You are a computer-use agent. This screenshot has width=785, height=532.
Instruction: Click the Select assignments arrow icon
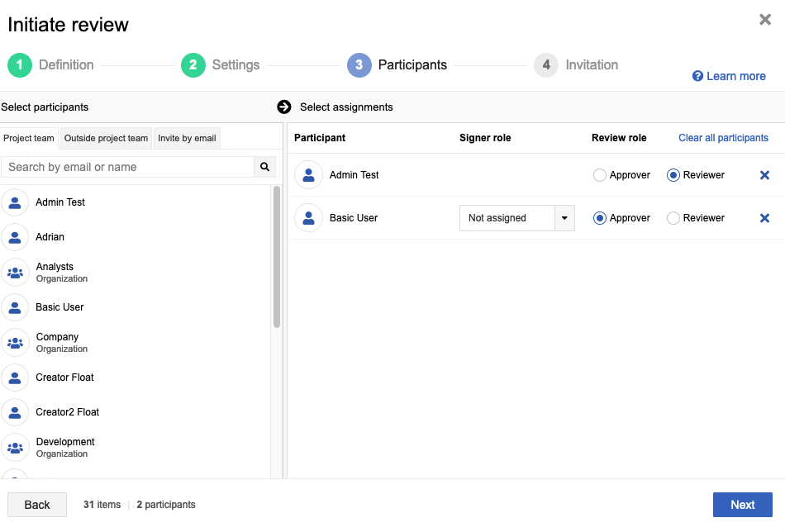[284, 107]
